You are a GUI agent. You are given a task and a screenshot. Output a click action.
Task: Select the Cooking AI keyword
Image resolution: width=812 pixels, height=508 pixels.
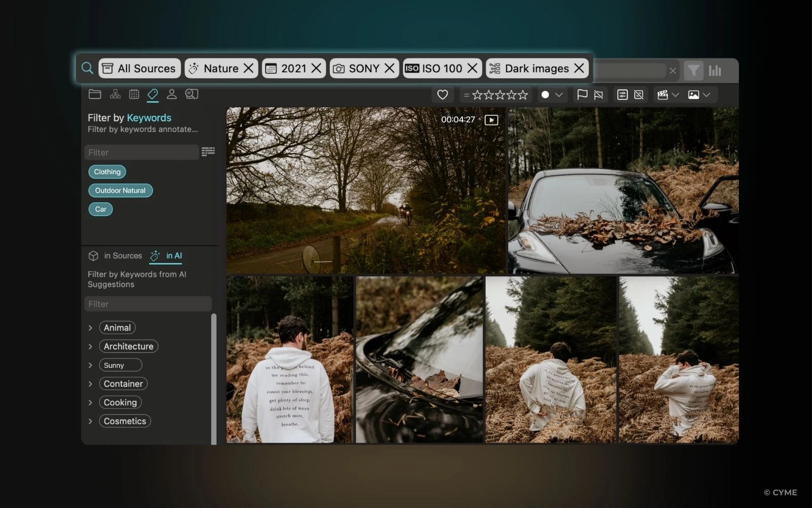[x=120, y=402]
